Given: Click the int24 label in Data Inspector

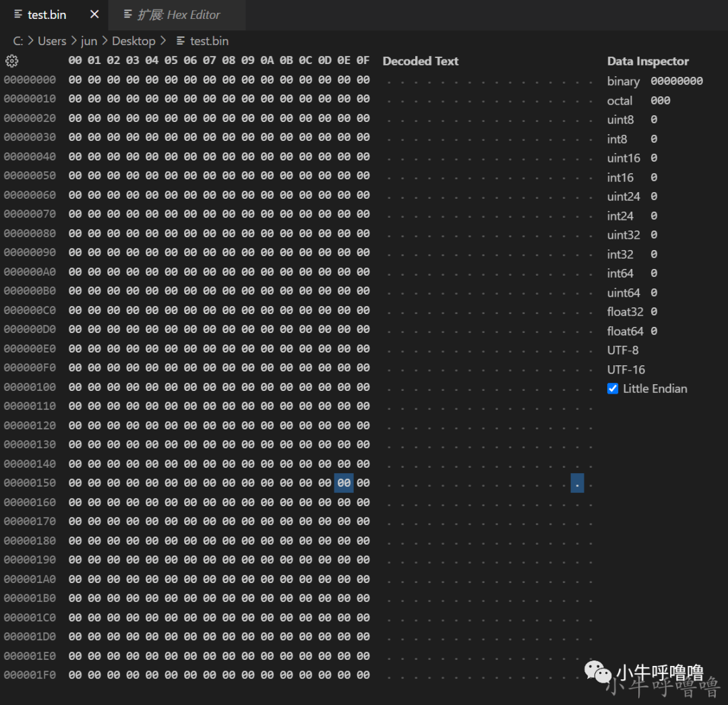Looking at the screenshot, I should [620, 216].
